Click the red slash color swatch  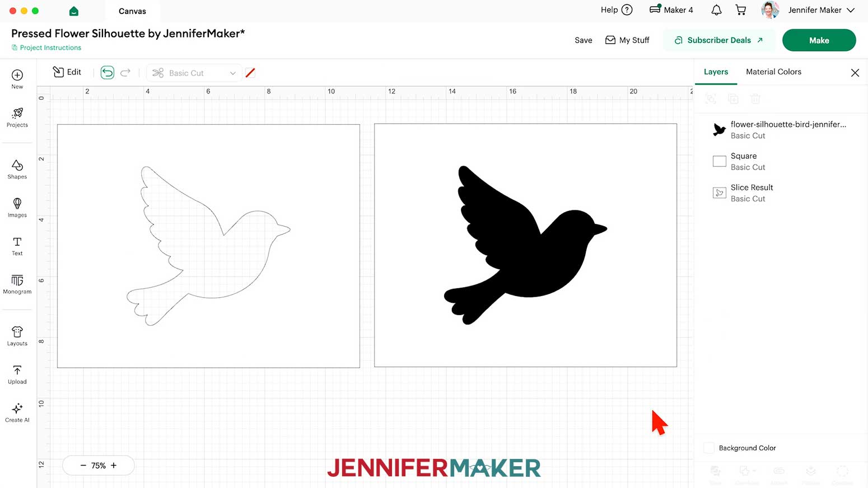click(250, 73)
